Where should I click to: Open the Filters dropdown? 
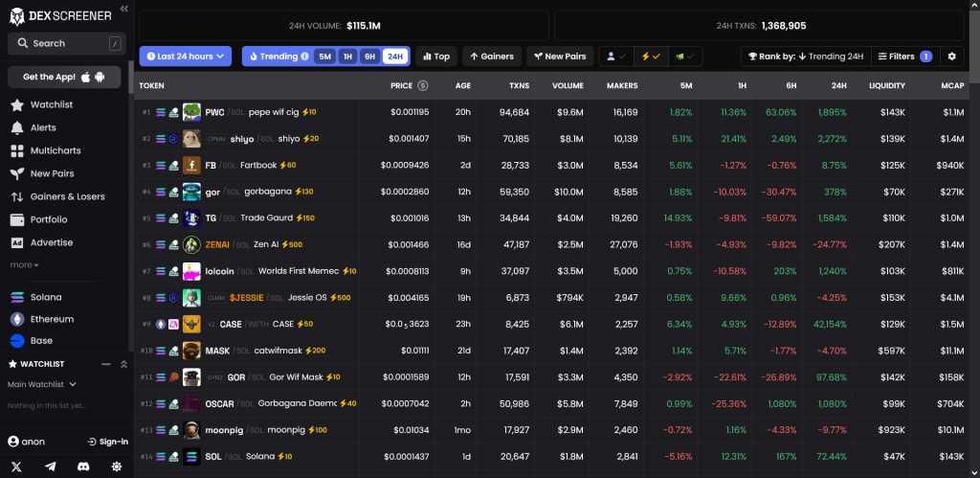904,57
